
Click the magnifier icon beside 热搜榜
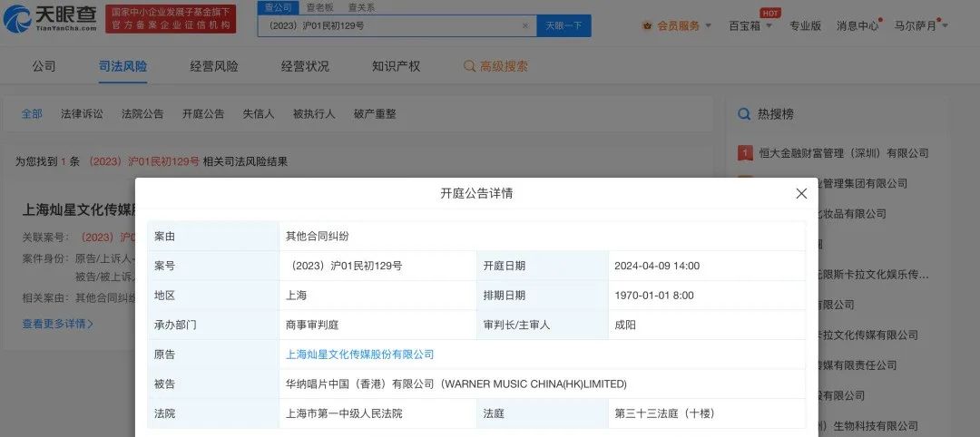(744, 114)
